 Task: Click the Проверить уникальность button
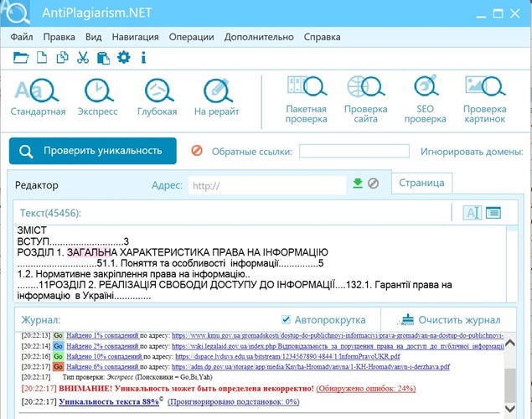click(93, 151)
